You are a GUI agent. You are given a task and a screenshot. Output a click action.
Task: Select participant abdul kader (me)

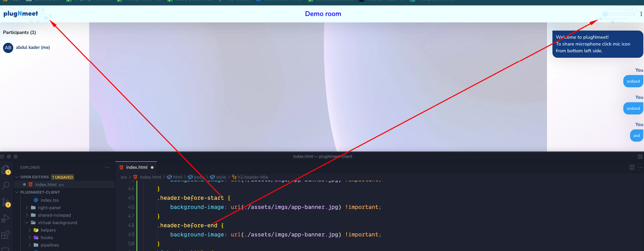pyautogui.click(x=33, y=48)
